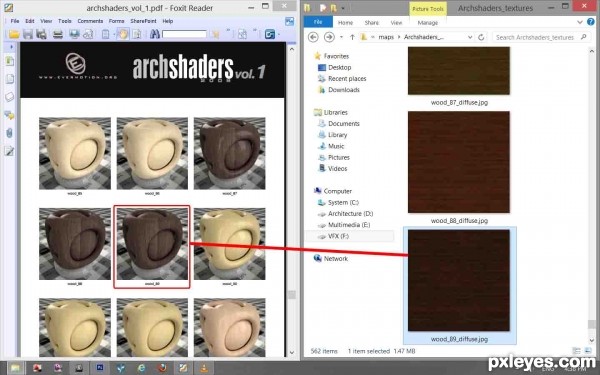Click the picture icon right of Foxit menu bar

290,21
